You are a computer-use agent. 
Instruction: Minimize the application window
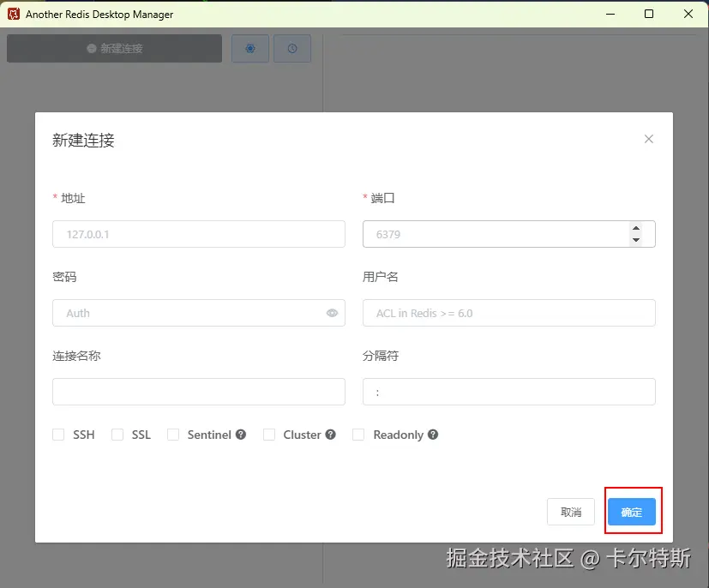(610, 14)
